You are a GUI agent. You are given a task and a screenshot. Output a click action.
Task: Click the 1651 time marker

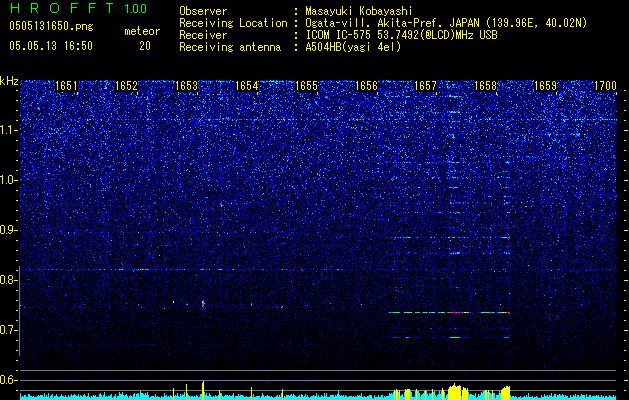pos(66,85)
